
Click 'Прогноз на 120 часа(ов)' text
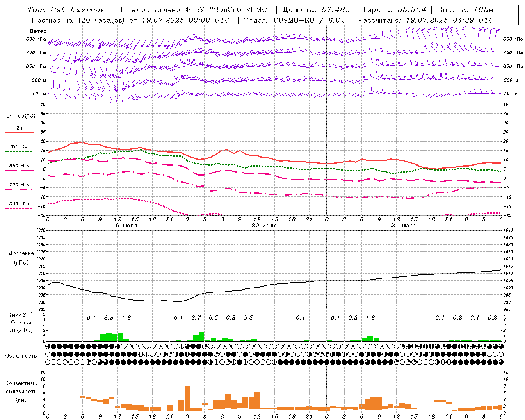tap(79, 20)
